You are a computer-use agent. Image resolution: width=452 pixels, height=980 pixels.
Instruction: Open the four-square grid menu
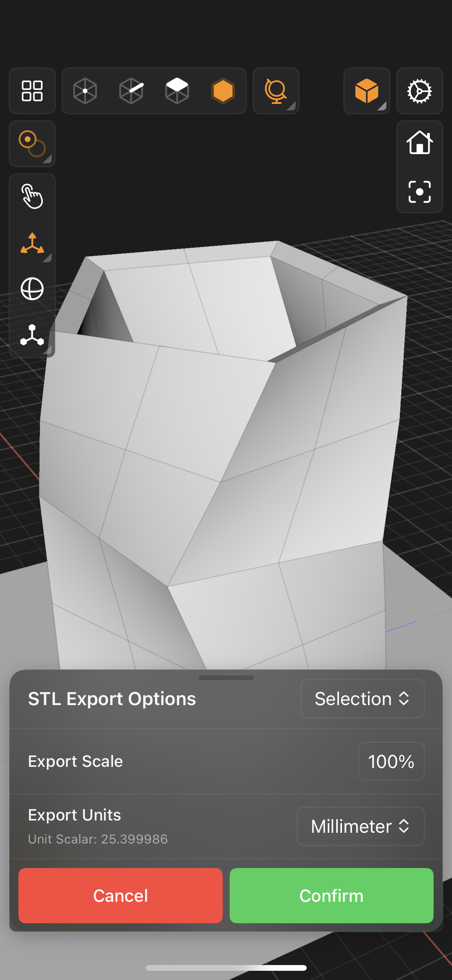pos(32,91)
